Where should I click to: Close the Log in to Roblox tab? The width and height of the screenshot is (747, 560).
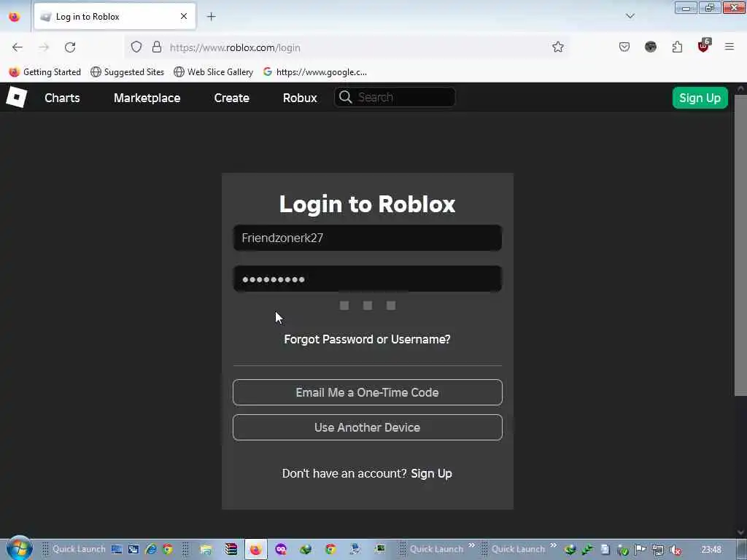tap(183, 17)
